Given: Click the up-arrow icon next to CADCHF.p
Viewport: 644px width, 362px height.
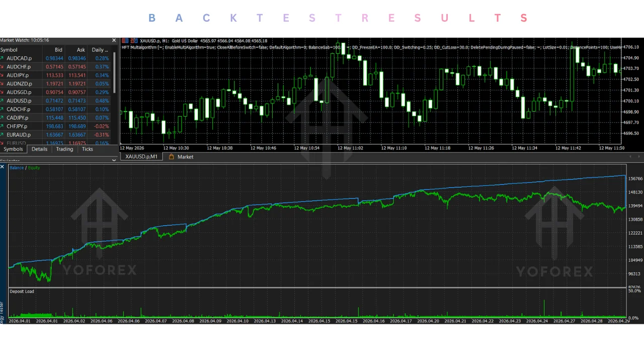Looking at the screenshot, I should click(x=2, y=110).
